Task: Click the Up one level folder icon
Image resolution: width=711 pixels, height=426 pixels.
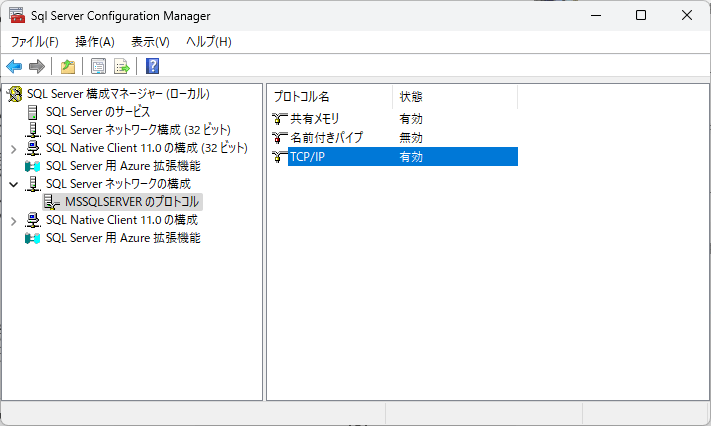Action: point(68,67)
